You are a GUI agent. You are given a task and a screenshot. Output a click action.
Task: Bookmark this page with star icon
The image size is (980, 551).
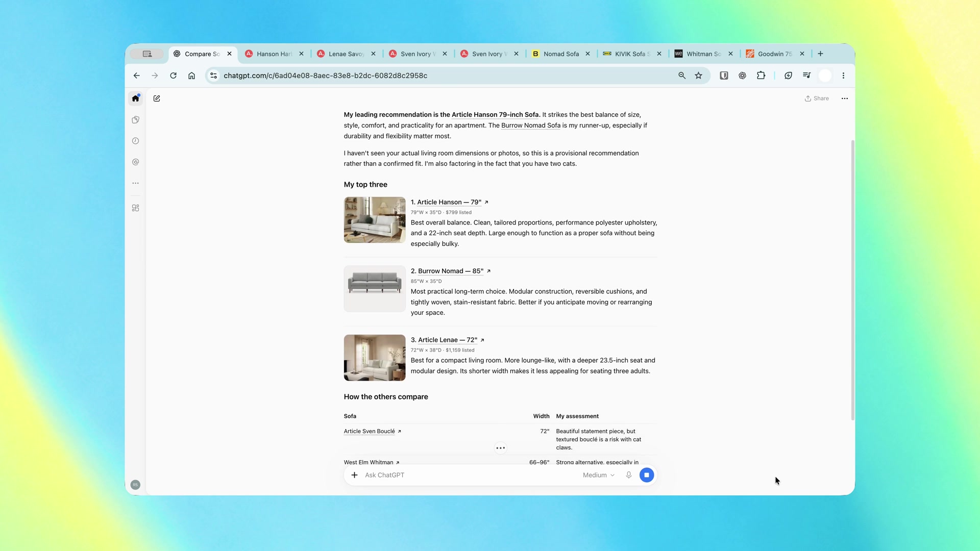tap(699, 76)
